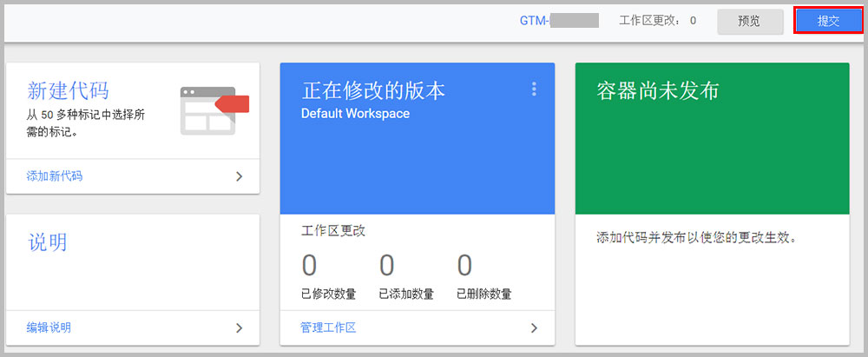Click the 新建代码 heading
The height and width of the screenshot is (357, 868).
click(68, 91)
